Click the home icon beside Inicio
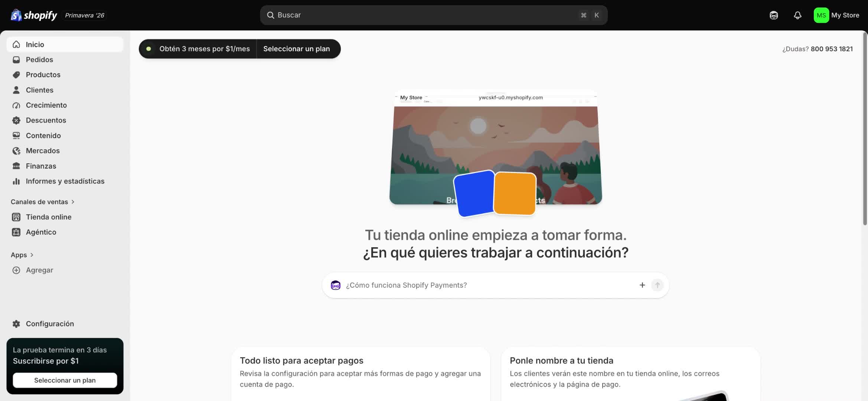868x401 pixels. [16, 45]
